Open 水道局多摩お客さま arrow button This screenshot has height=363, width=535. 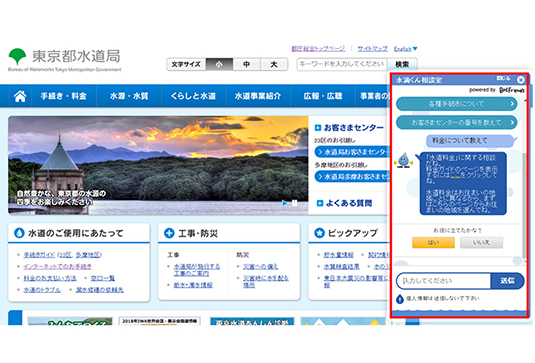352,177
